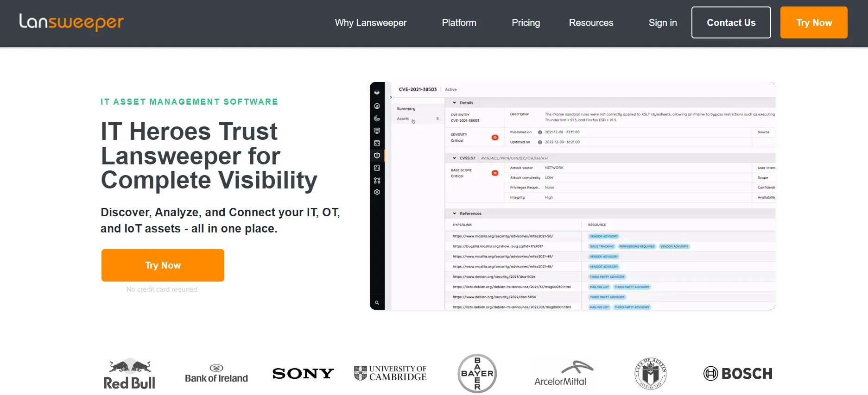
Task: Click the Published on info icon
Action: pyautogui.click(x=540, y=132)
